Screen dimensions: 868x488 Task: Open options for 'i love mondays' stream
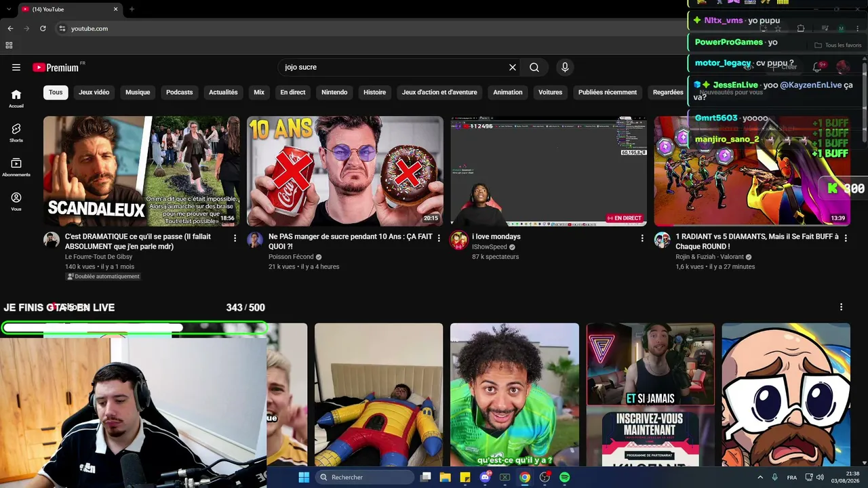[642, 238]
